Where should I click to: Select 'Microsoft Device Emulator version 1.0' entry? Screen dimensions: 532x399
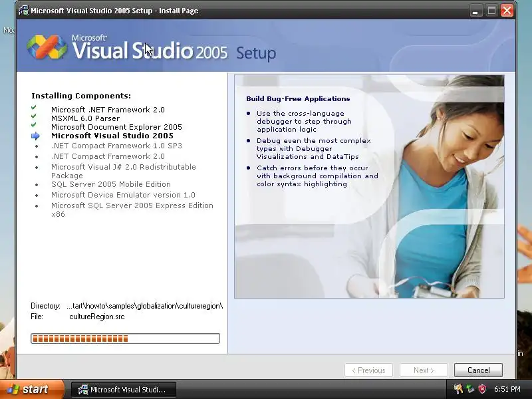(x=123, y=195)
